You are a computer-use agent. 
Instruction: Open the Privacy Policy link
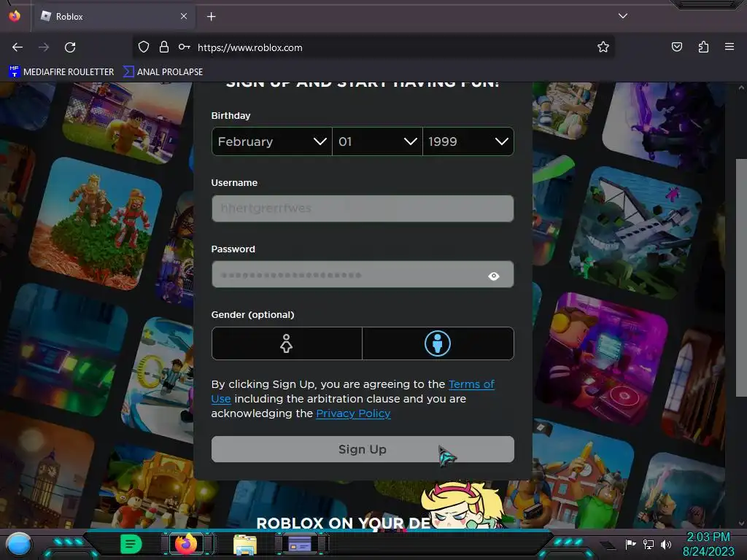point(353,413)
